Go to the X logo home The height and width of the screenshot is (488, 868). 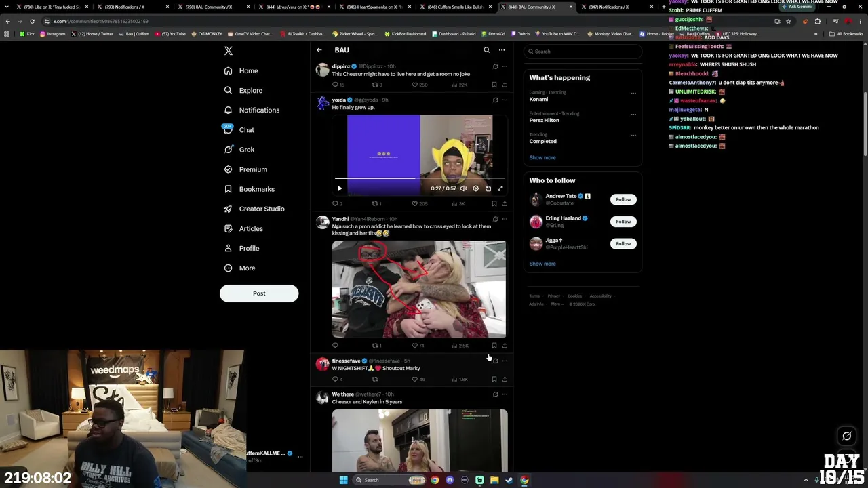pyautogui.click(x=229, y=51)
